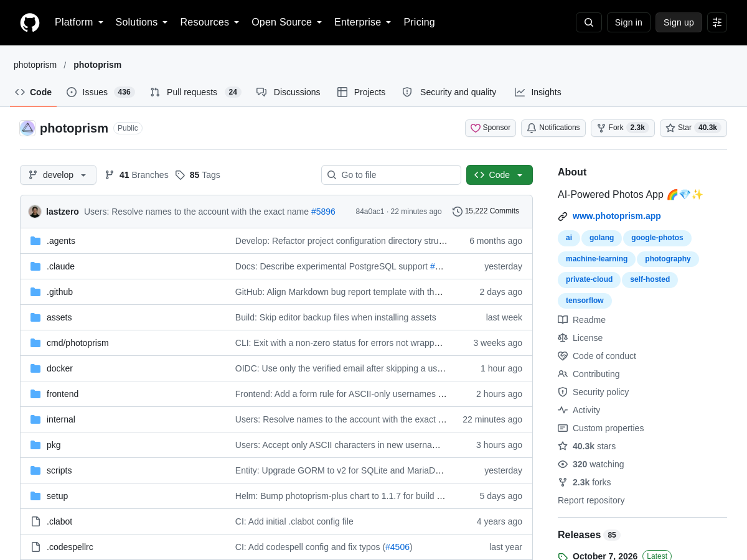
Task: Click the photoprism repository avatar logo
Action: tap(27, 128)
